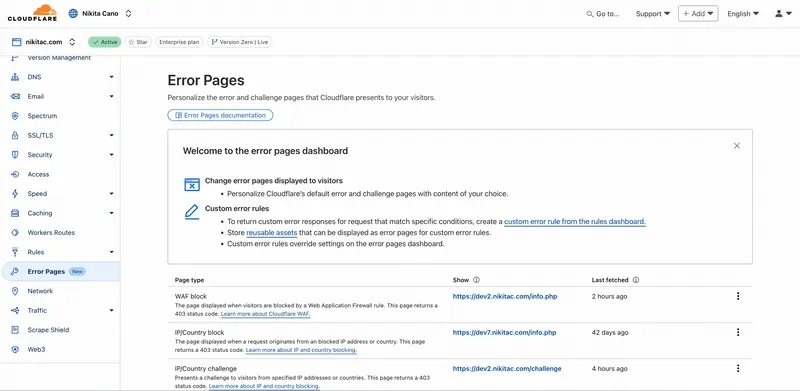Open Error Pages documentation button
800x391 pixels.
[220, 115]
